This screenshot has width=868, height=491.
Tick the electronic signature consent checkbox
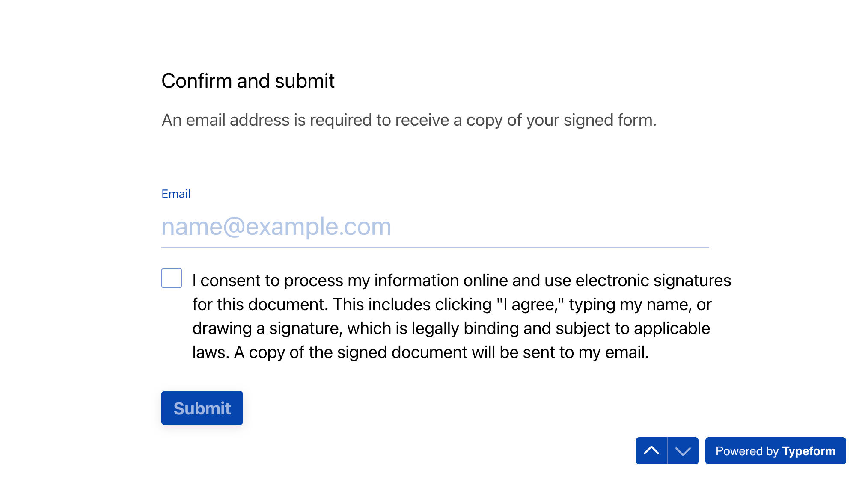pyautogui.click(x=172, y=278)
